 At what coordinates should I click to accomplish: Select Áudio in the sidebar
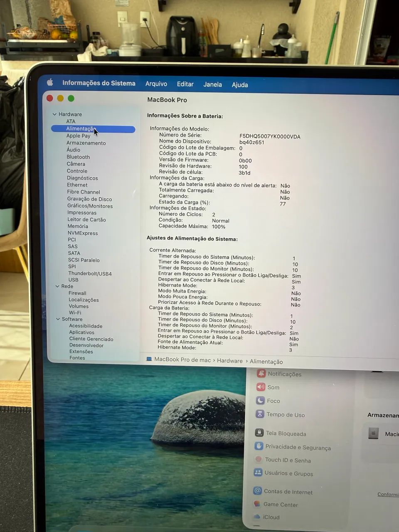tap(74, 150)
